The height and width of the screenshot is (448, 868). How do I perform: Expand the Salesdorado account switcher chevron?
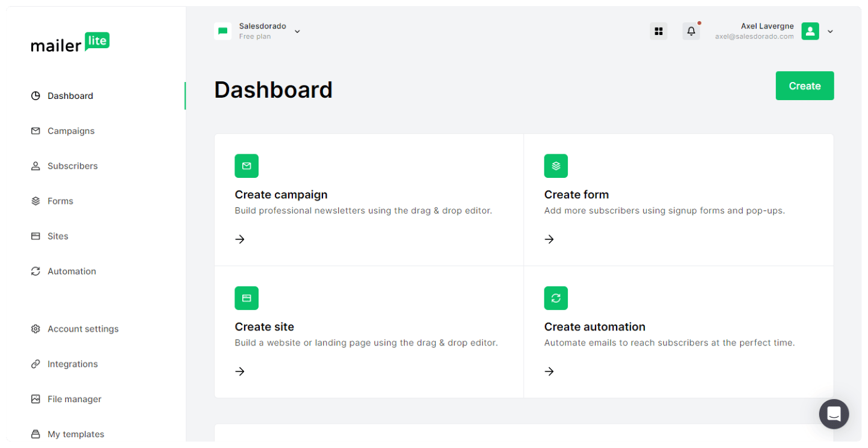coord(297,31)
